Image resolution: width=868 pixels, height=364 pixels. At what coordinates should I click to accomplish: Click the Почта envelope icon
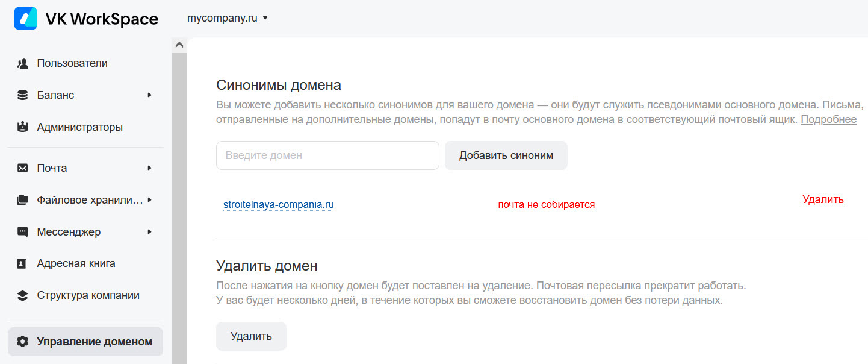(23, 168)
